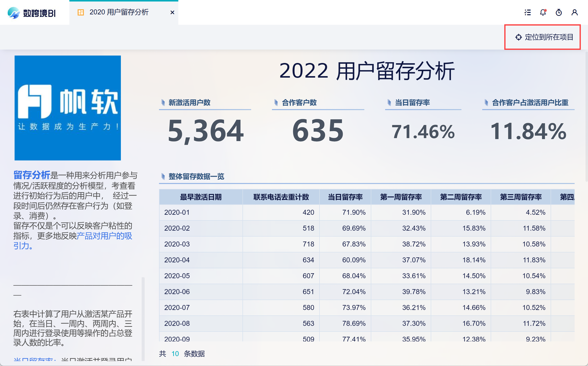This screenshot has width=588, height=366.
Task: Close the 2020 用户留存分析 tab
Action: pyautogui.click(x=172, y=12)
